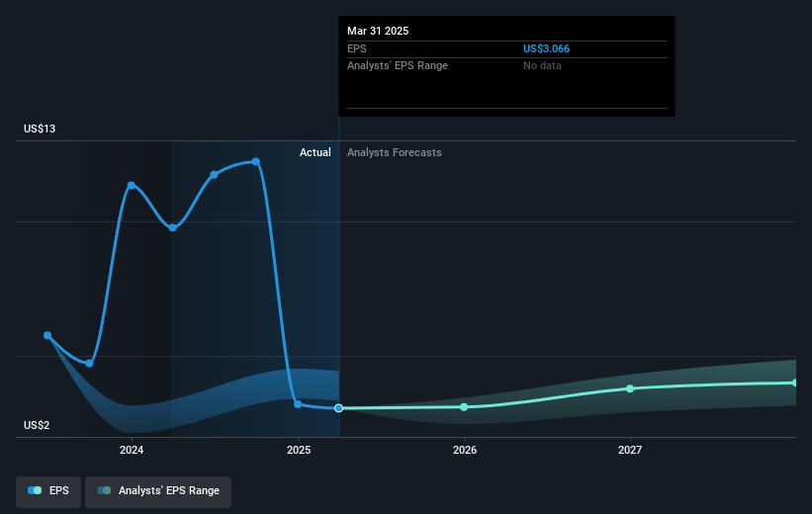
Task: Click the last forecast point at chart edge
Action: [x=794, y=384]
